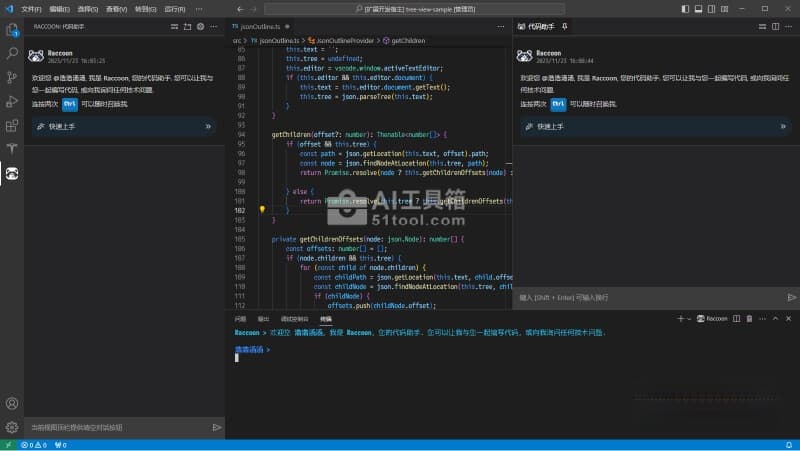Switch to the jsonOutline.ts editor tab
The image size is (800, 451).
pyautogui.click(x=255, y=26)
